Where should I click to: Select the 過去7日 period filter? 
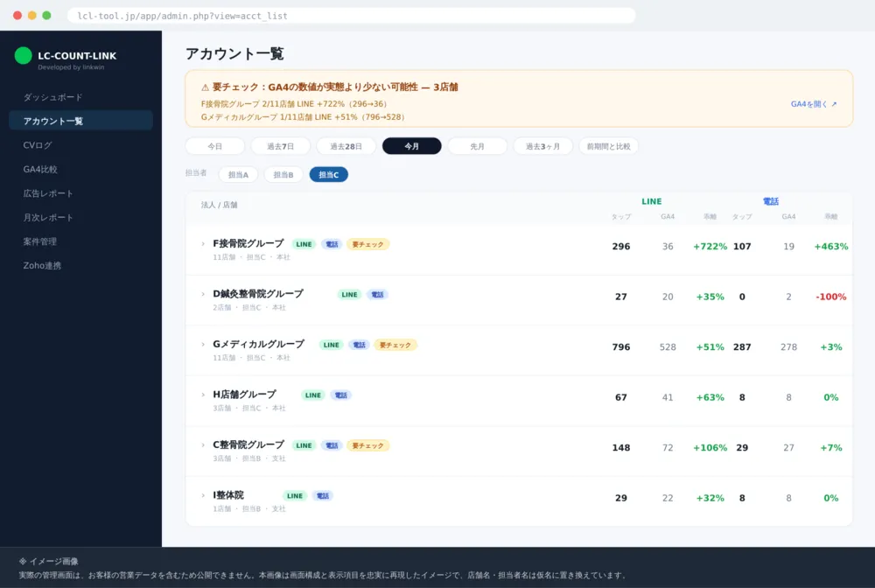(x=280, y=146)
